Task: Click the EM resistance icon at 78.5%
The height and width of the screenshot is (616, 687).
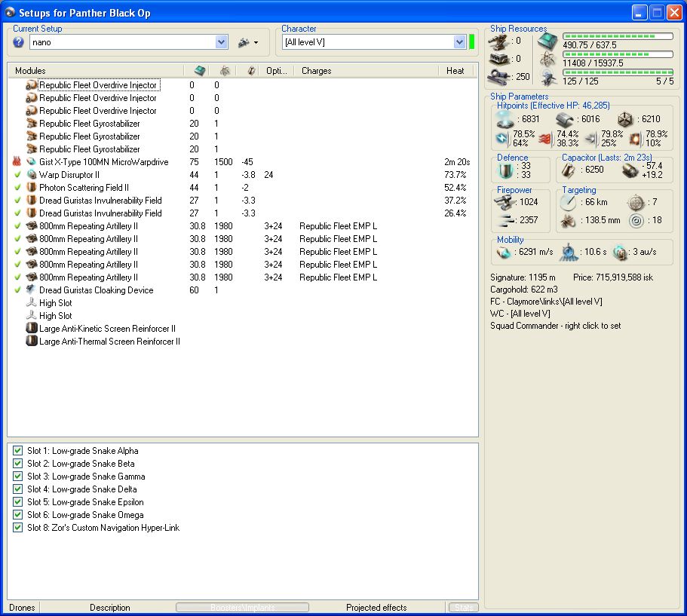Action: pos(502,139)
